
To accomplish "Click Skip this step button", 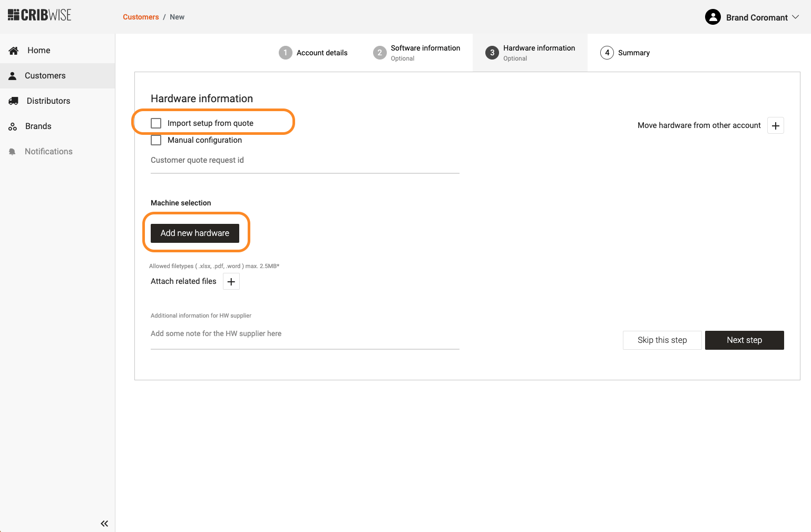I will pos(662,340).
